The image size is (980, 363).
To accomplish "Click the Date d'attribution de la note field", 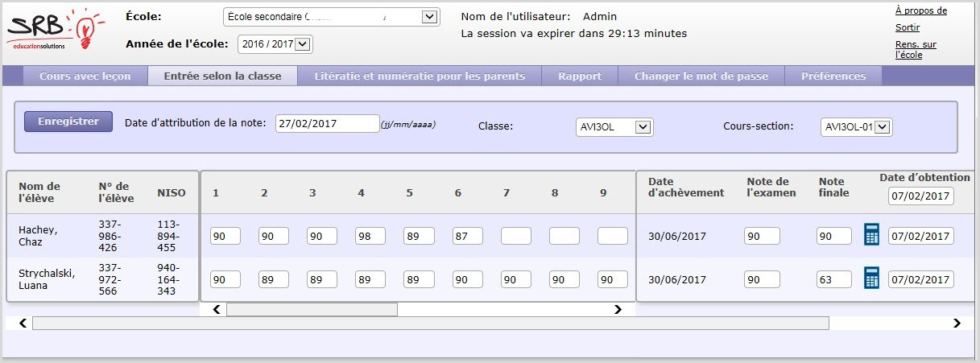I will point(327,124).
